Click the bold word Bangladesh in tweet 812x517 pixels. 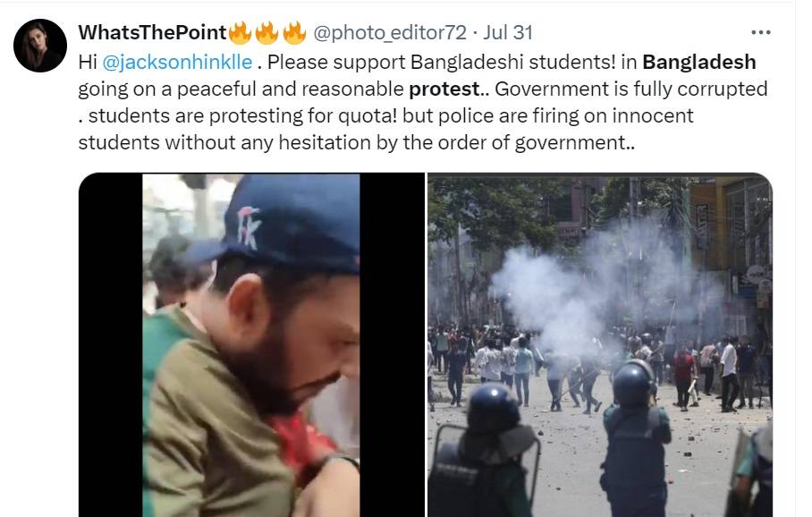click(699, 62)
